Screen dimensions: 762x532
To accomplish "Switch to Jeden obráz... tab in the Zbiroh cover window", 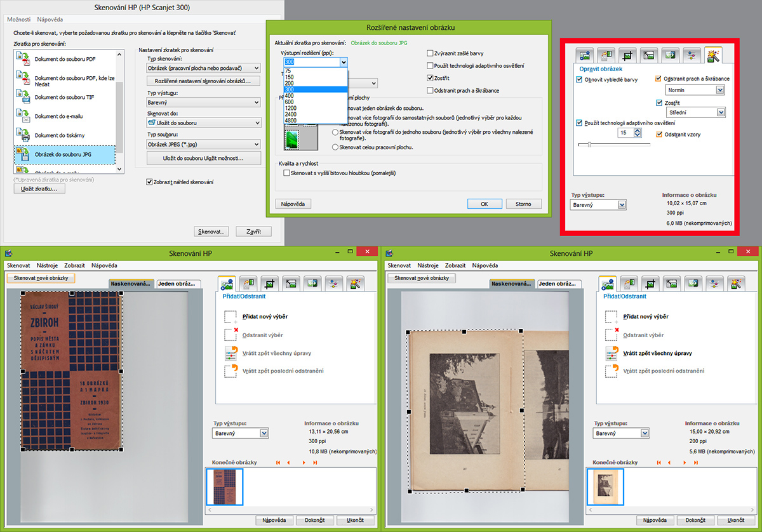I will (x=177, y=284).
